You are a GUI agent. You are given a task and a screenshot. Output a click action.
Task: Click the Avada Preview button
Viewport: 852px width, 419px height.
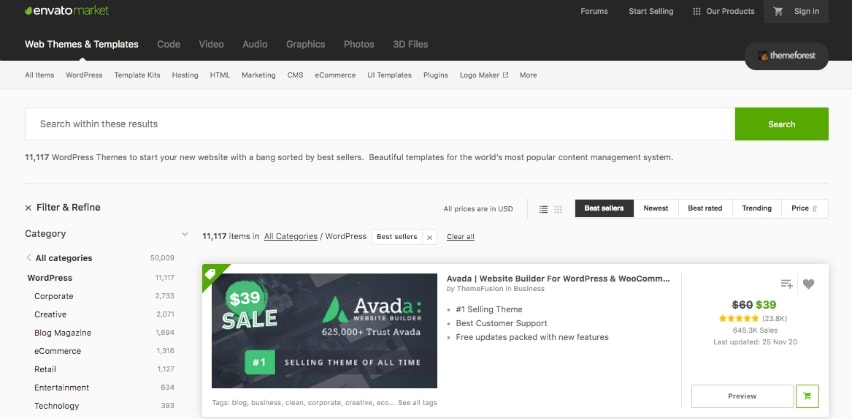click(x=742, y=396)
